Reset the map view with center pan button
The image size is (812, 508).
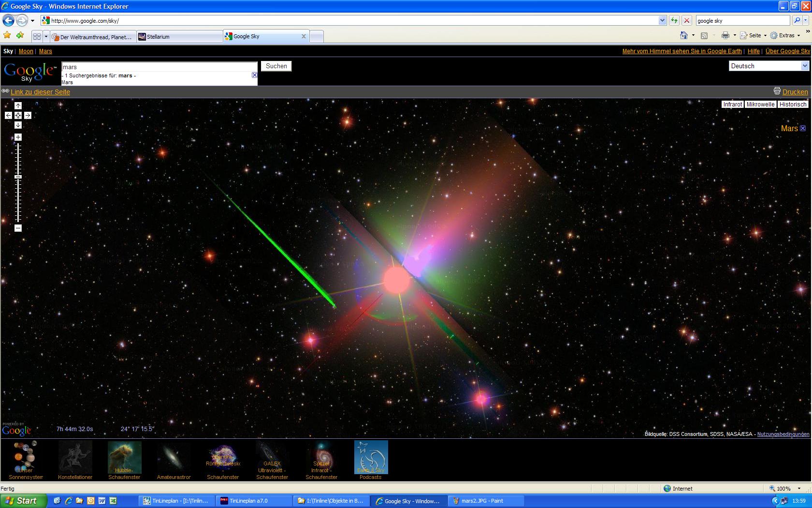(x=18, y=115)
